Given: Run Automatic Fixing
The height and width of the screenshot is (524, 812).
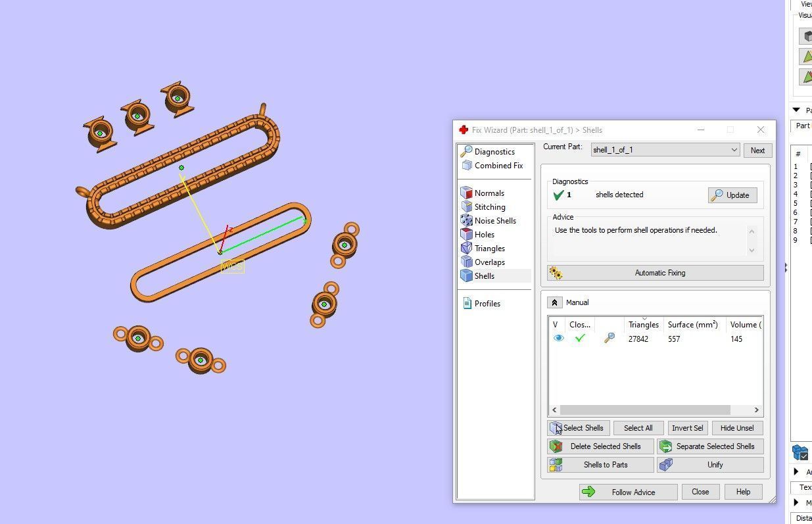Looking at the screenshot, I should (x=656, y=273).
